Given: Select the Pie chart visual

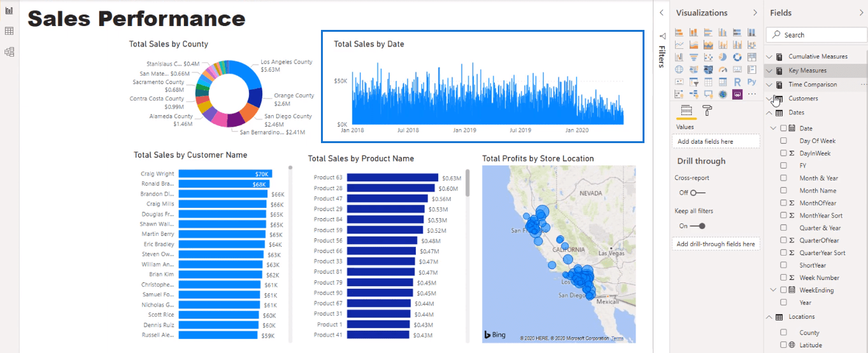Looking at the screenshot, I should click(x=723, y=57).
